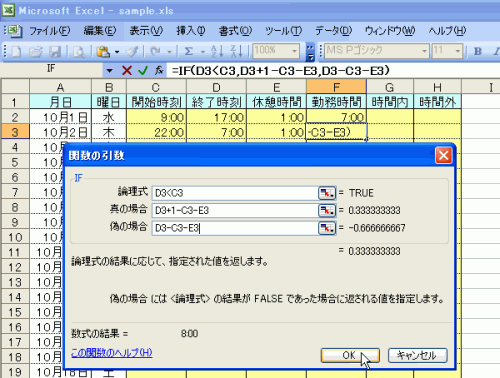Image resolution: width=500 pixels, height=378 pixels.
Task: Select row 2 header
Action: coord(15,117)
